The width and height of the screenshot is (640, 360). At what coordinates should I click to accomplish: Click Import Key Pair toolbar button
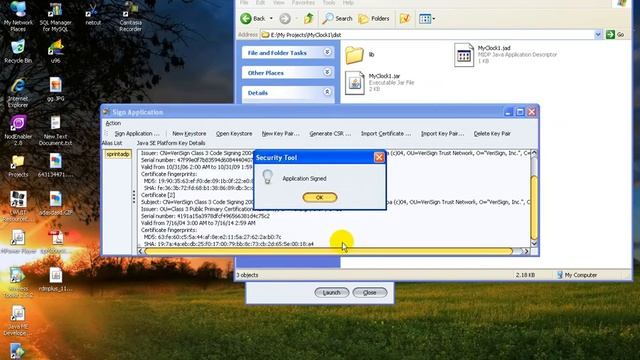pyautogui.click(x=442, y=133)
